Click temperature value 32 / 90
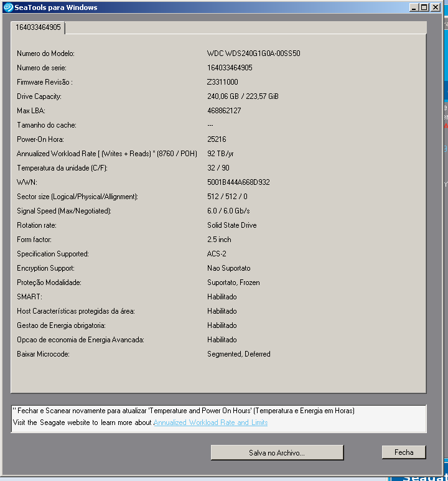Screen dimensions: 448x481 [218, 168]
